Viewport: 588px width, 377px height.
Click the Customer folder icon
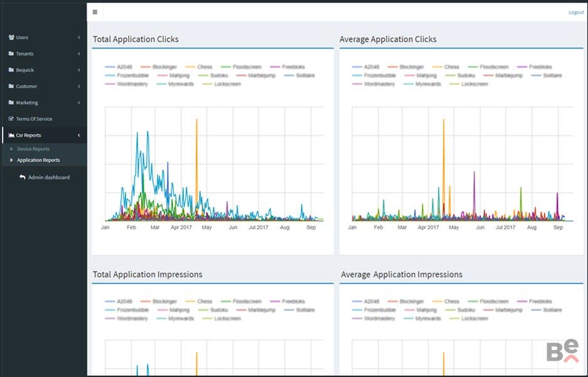click(11, 86)
